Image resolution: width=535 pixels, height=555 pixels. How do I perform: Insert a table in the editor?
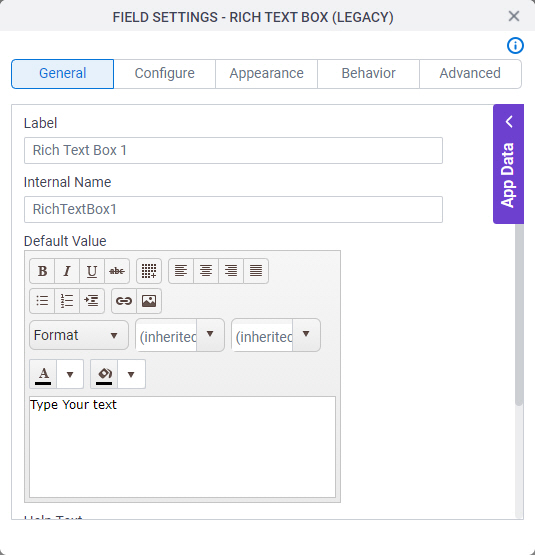click(x=149, y=271)
